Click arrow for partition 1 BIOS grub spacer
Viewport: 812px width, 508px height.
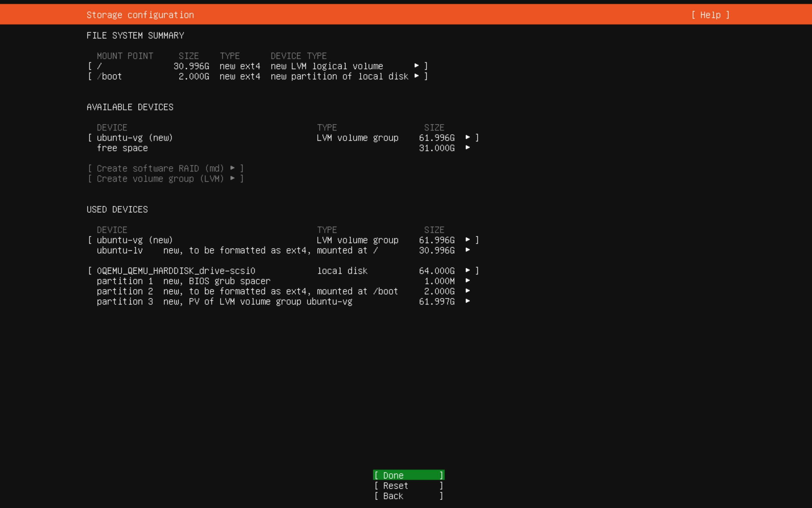[467, 281]
